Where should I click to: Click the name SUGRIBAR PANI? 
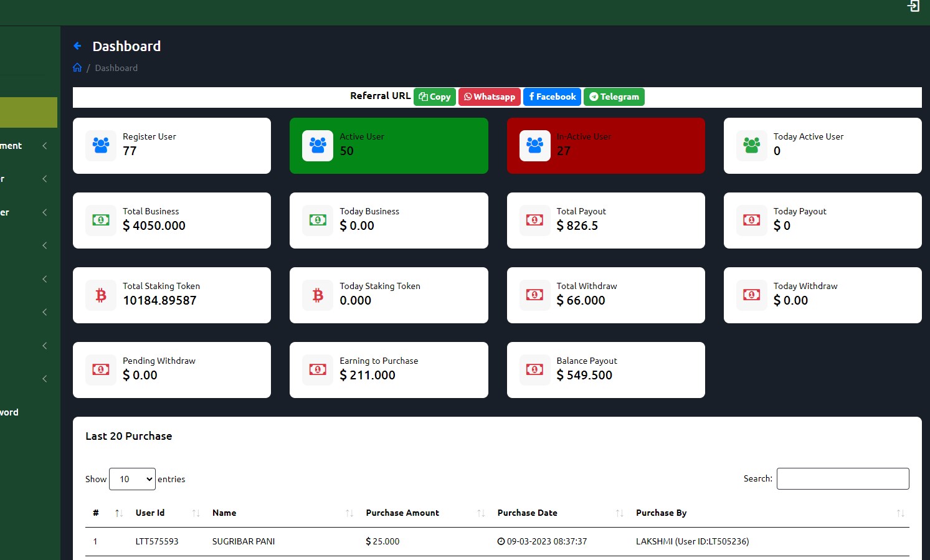[x=244, y=541]
